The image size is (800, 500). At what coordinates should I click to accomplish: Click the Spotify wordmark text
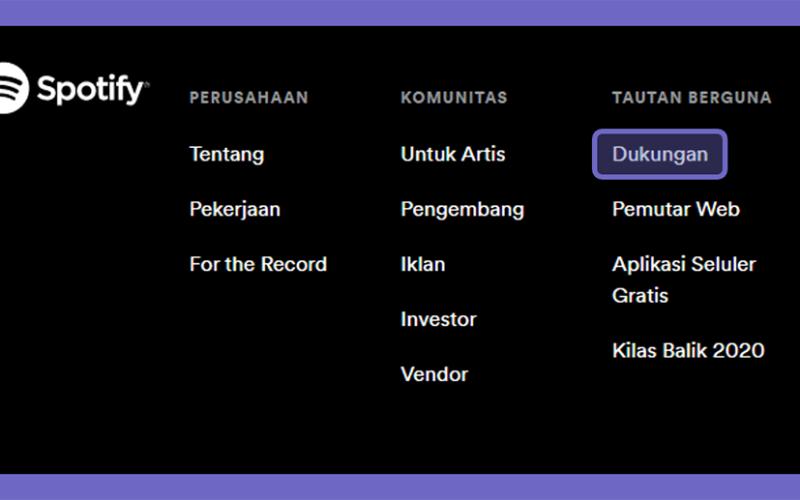point(93,90)
